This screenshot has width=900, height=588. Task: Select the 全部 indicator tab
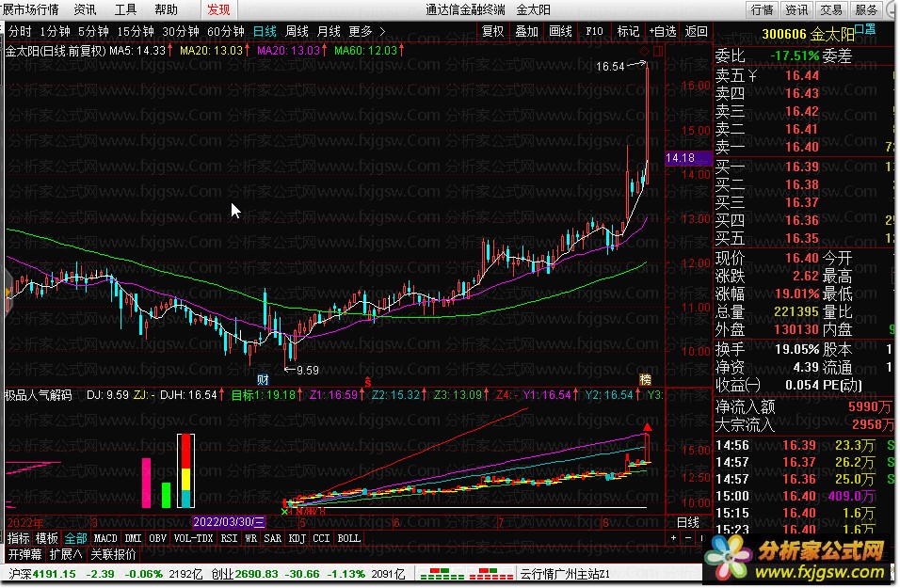coord(75,538)
